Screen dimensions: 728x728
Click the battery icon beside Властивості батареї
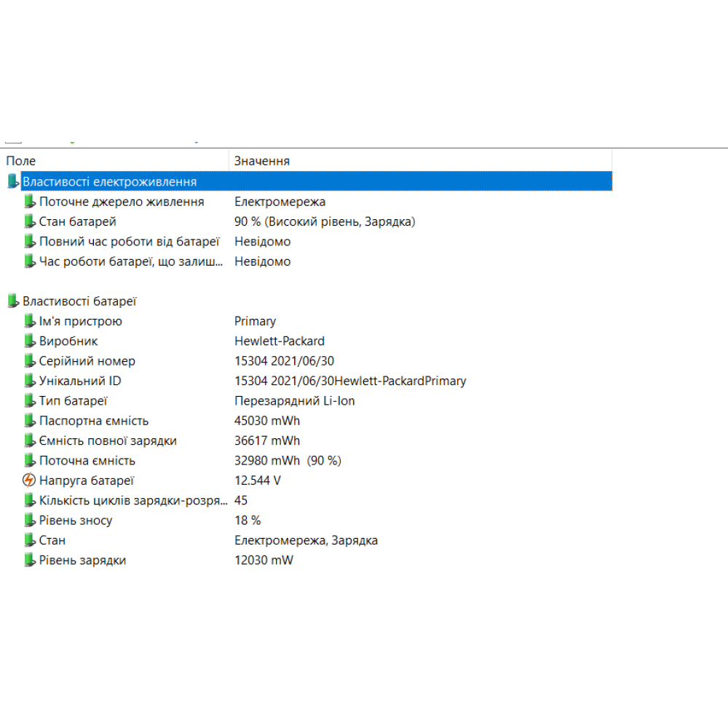pos(13,301)
